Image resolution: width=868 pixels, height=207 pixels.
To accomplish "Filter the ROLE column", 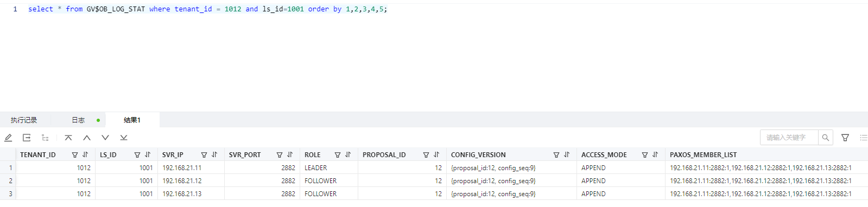I will pos(338,155).
